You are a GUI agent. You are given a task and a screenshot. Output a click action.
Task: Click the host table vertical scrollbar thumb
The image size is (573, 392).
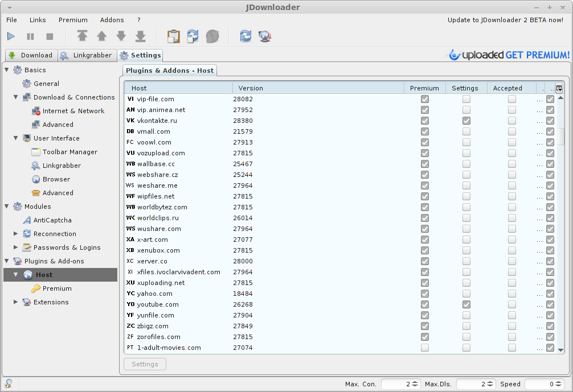pos(561,137)
